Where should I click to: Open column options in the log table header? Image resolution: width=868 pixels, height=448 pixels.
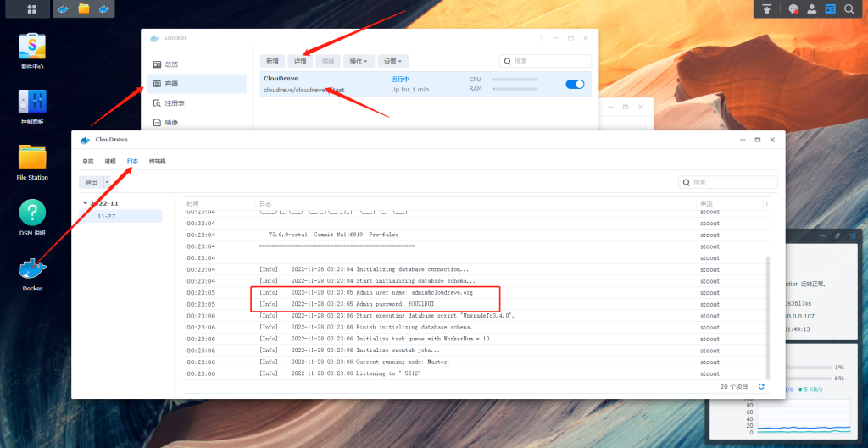766,203
